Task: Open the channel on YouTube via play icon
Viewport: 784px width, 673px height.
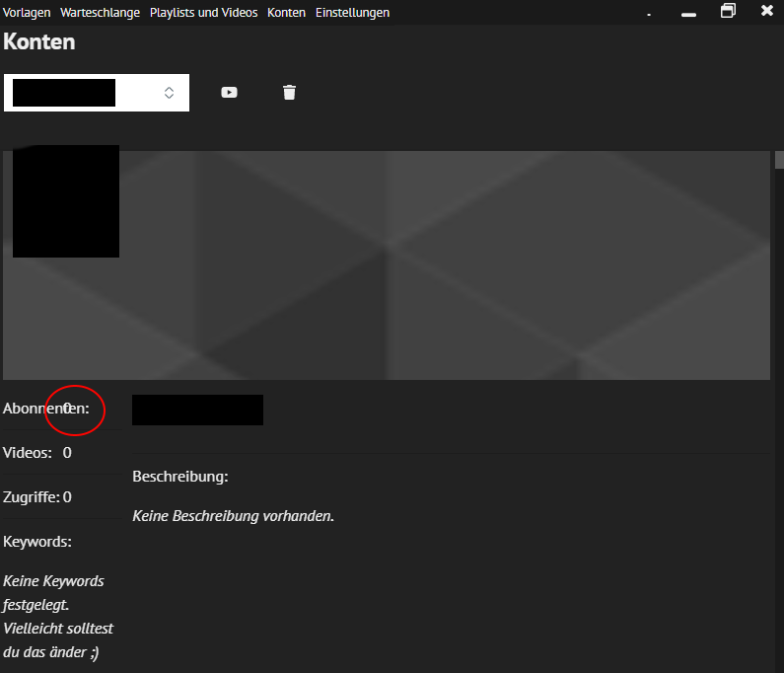Action: [229, 93]
